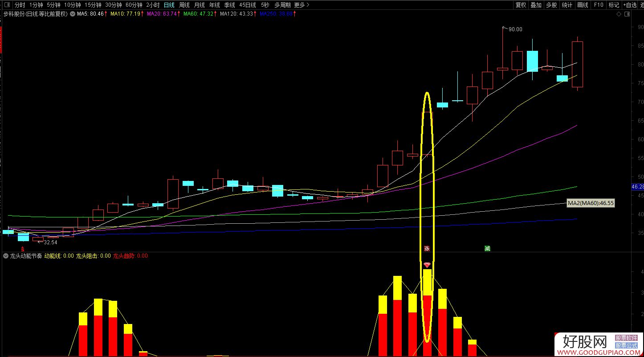This screenshot has width=644, height=357.
Task: Click the large cyan candle near 83
Action: (532, 61)
